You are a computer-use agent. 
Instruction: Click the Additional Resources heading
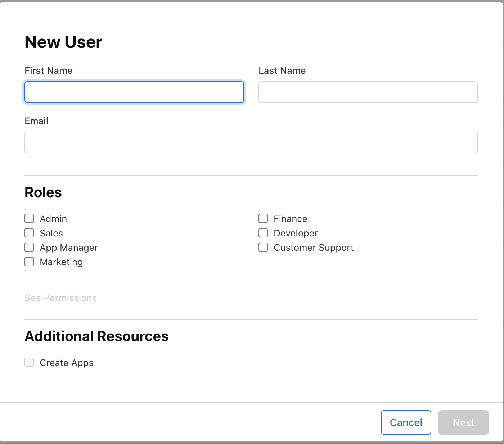tap(96, 336)
